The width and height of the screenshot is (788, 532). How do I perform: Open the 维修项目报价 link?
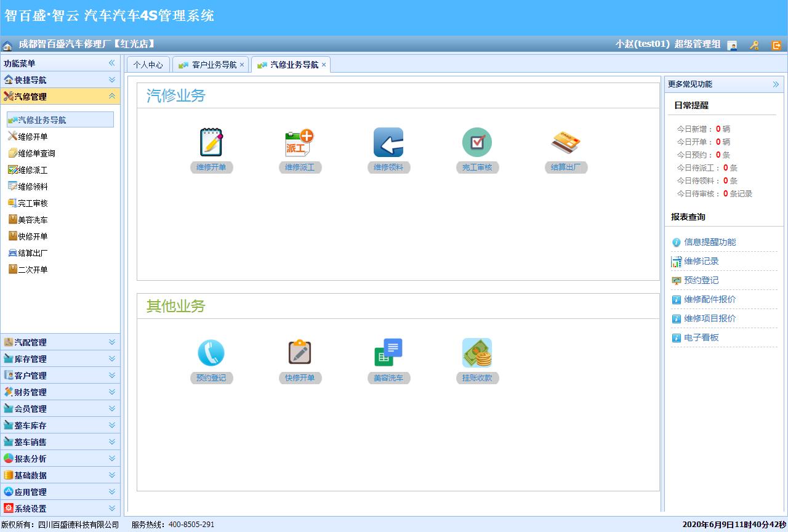pyautogui.click(x=710, y=318)
